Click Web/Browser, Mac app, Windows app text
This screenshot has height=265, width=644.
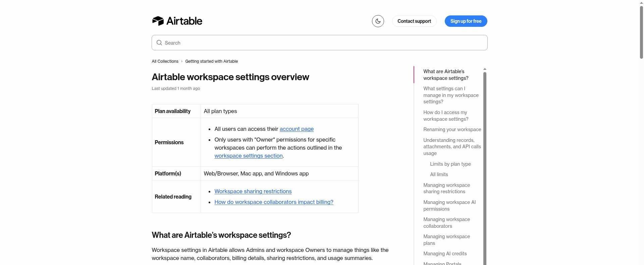click(x=256, y=173)
